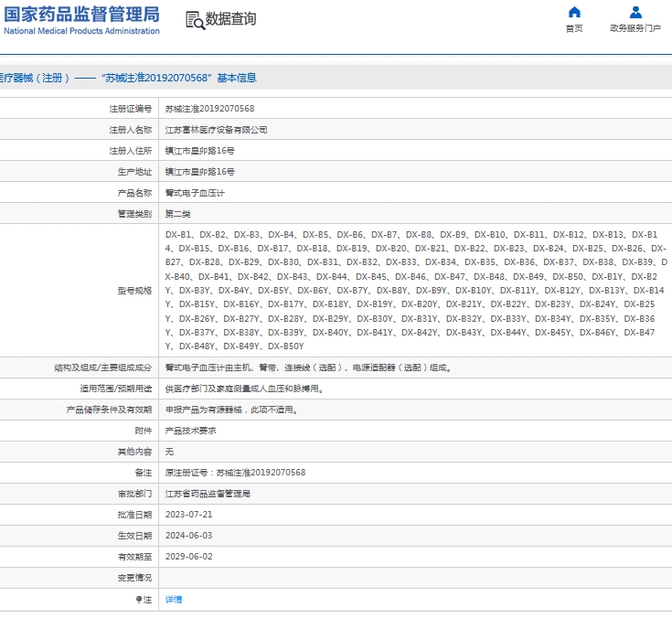The height and width of the screenshot is (618, 672).
Task: Select the 数据查询 heading text
Action: tap(230, 19)
